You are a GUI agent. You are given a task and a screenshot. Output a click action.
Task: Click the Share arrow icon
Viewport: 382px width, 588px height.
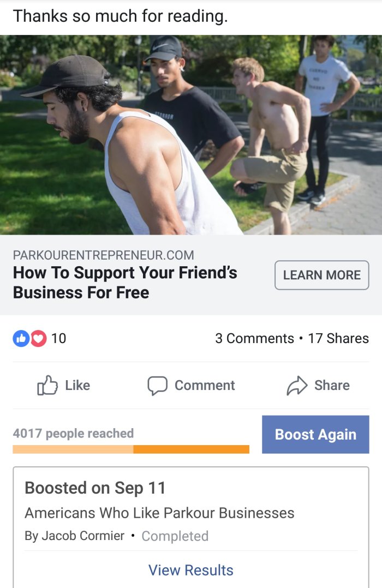[x=297, y=386]
